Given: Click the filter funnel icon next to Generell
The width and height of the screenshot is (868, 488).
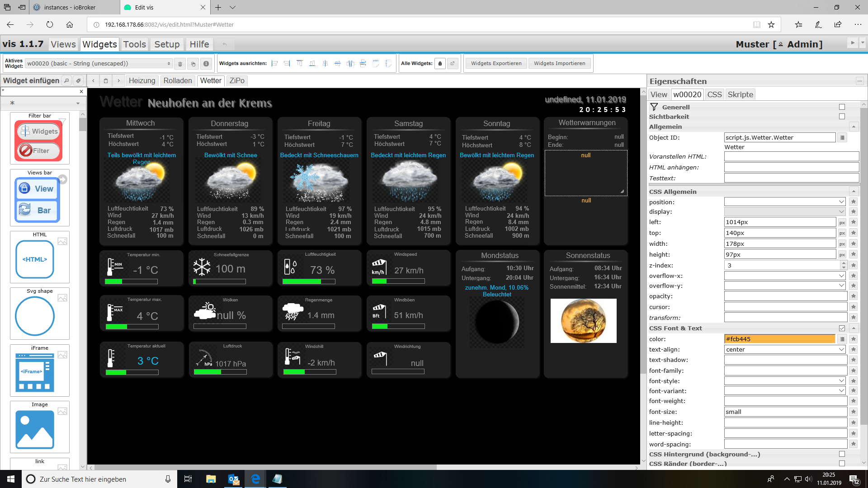Looking at the screenshot, I should pos(654,107).
